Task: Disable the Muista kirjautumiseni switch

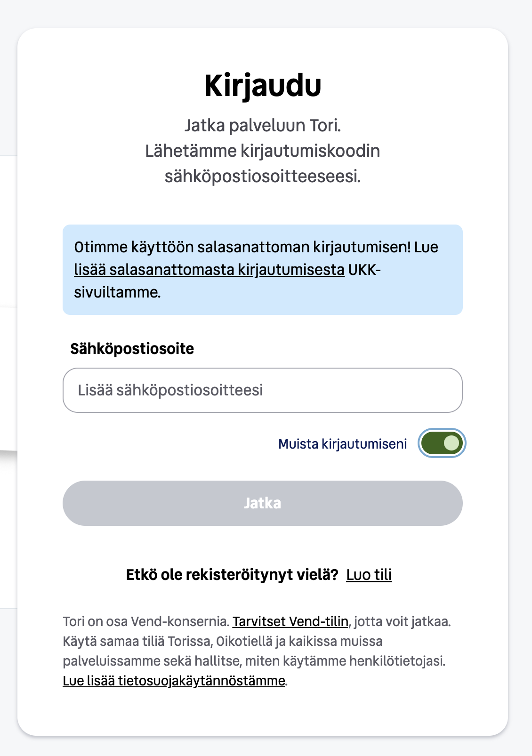Action: pyautogui.click(x=442, y=443)
